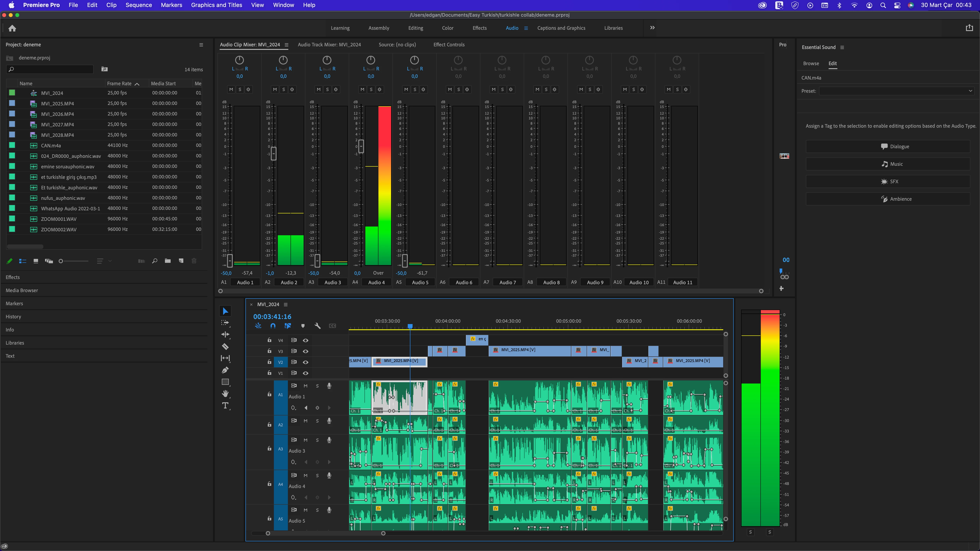Open the Preset dropdown in Essential Sound
This screenshot has height=551, width=980.
click(896, 91)
